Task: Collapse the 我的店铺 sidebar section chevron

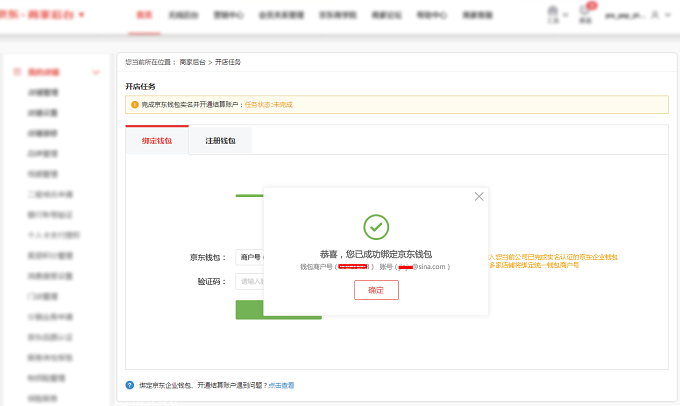Action: 96,72
